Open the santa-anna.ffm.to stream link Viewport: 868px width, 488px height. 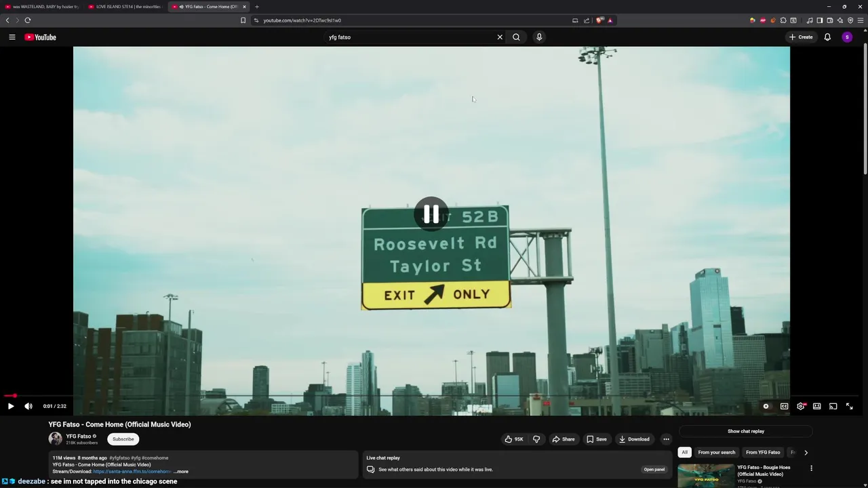click(x=132, y=472)
